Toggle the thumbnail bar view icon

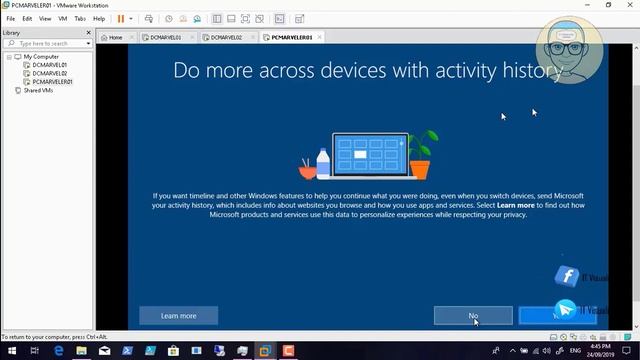point(231,19)
